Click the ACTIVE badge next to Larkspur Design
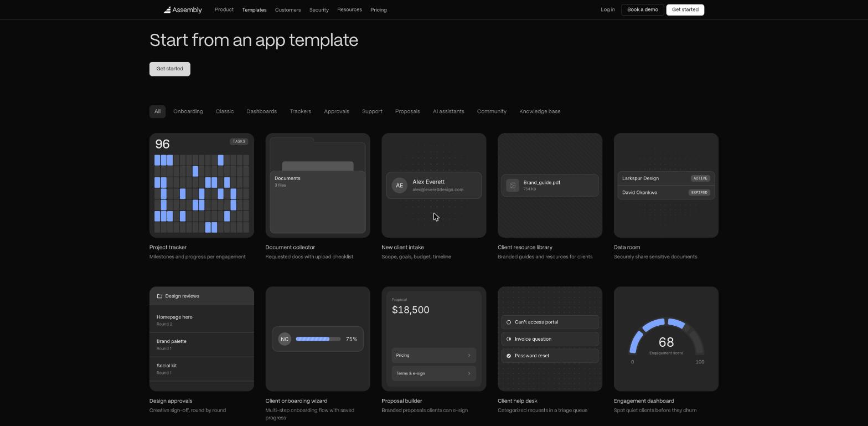This screenshot has width=868, height=426. (700, 178)
